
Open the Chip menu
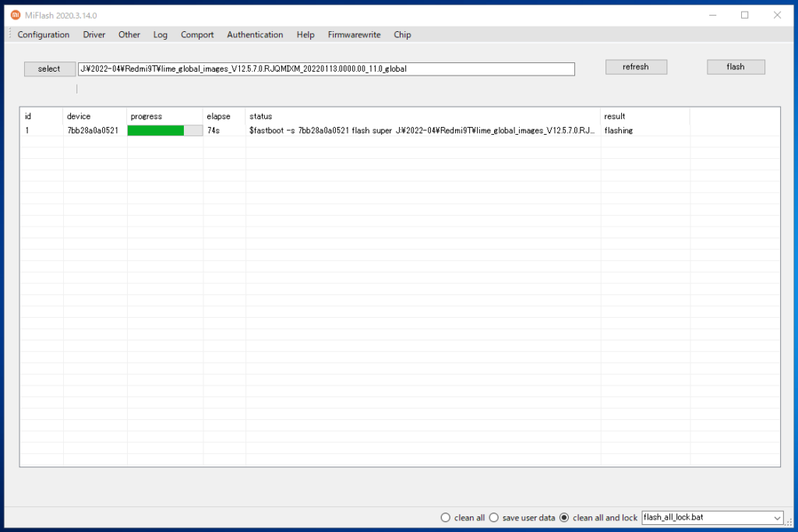tap(402, 34)
